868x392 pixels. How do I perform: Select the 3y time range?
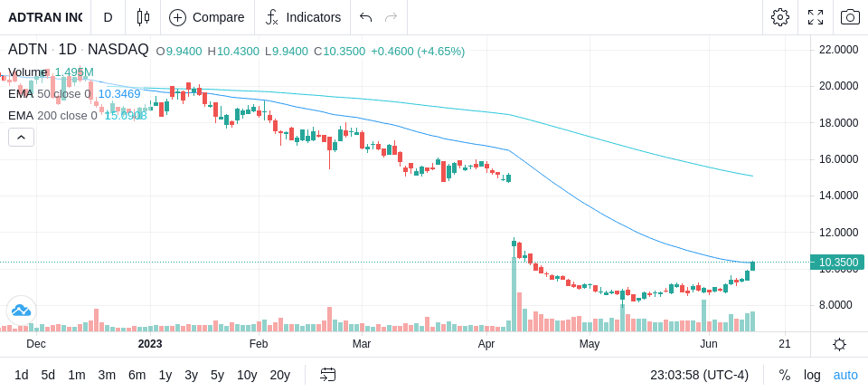(x=191, y=376)
